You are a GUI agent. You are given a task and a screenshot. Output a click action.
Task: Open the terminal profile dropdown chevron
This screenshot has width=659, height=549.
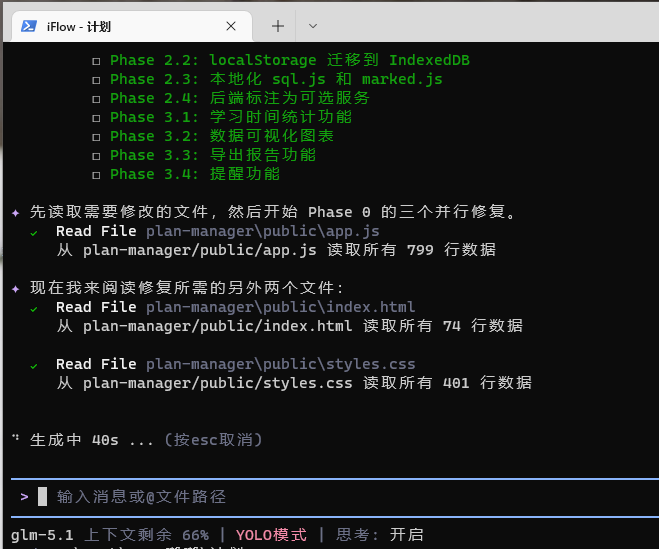(x=313, y=27)
